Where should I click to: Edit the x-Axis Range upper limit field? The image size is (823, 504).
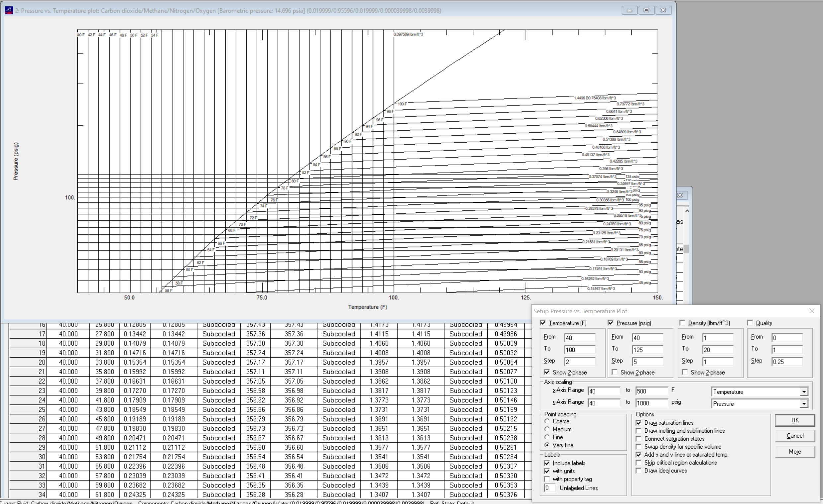[652, 391]
